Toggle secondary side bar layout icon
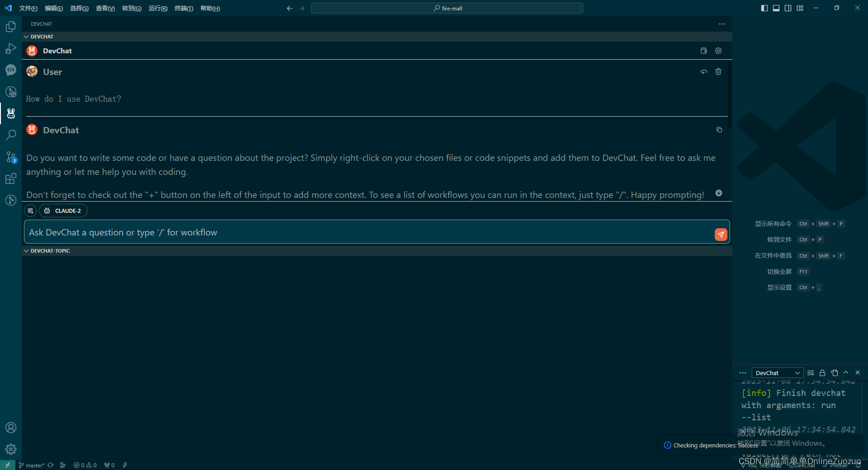868x470 pixels. tap(788, 8)
